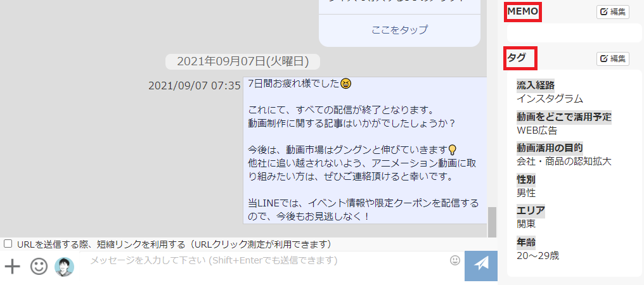The height and width of the screenshot is (285, 644).
Task: Enable the short link URL checkbox
Action: click(x=8, y=244)
